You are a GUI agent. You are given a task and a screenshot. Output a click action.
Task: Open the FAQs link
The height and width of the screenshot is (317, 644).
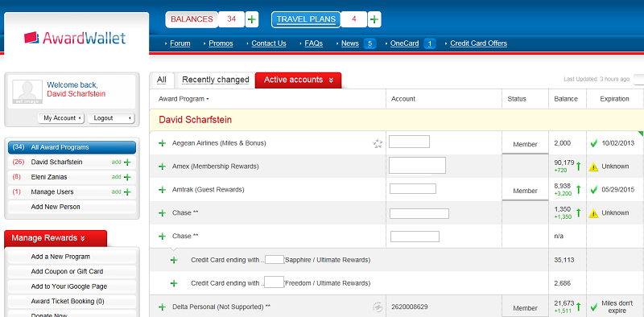[314, 43]
